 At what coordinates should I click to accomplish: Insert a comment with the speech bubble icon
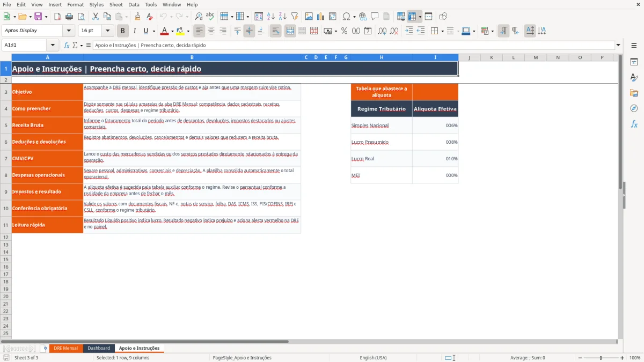[375, 17]
